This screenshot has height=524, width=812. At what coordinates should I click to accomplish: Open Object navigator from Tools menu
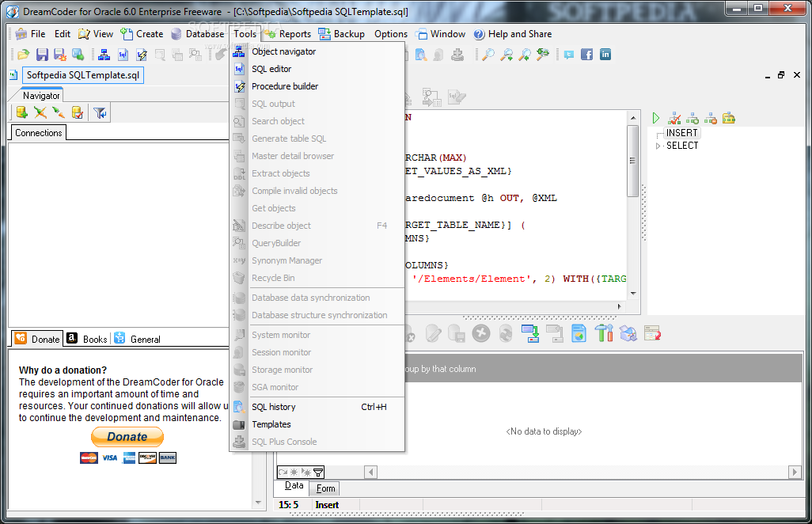coord(317,51)
